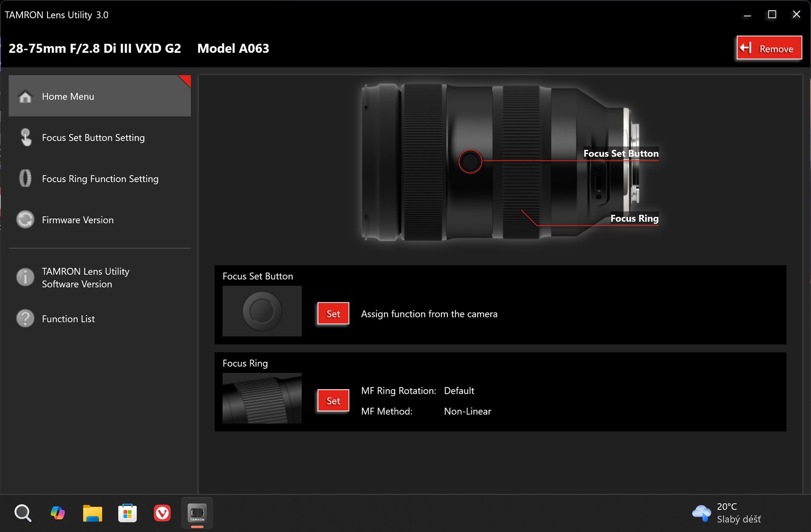The width and height of the screenshot is (811, 532).
Task: Maximize the TAMRON Lens Utility window
Action: [x=772, y=15]
